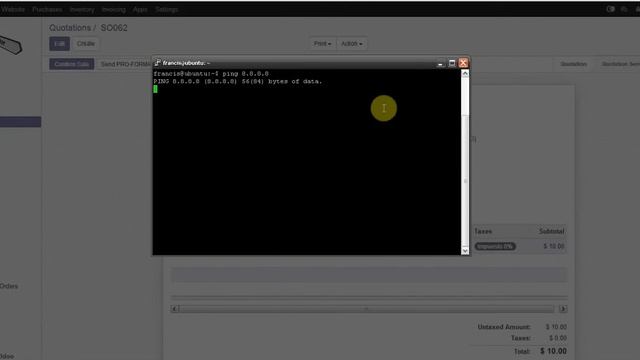Screen dimensions: 640x360
Task: Select the Quotation status stage
Action: 573,64
